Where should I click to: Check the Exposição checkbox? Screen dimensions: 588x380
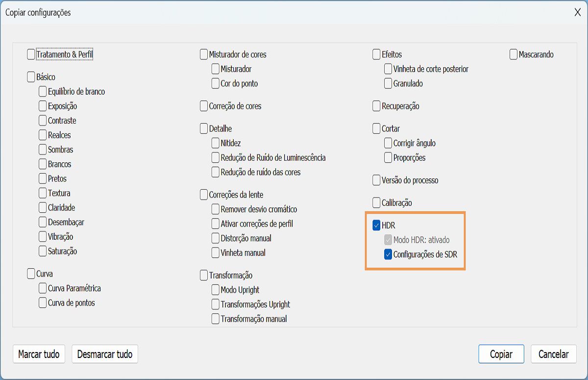(42, 106)
